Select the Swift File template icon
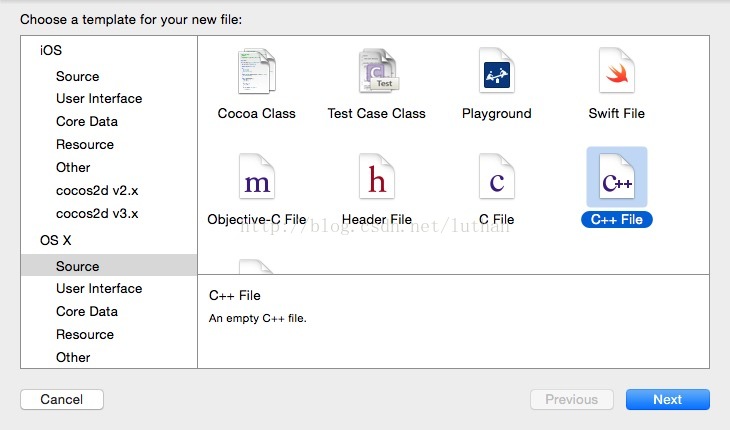Image resolution: width=730 pixels, height=430 pixels. (x=616, y=71)
